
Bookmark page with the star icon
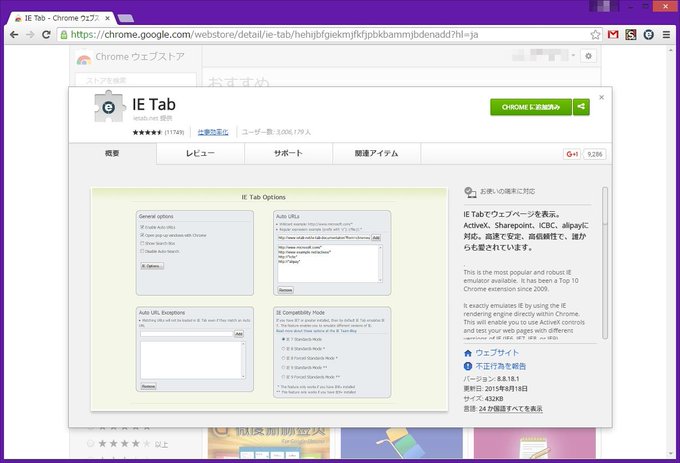coord(595,35)
